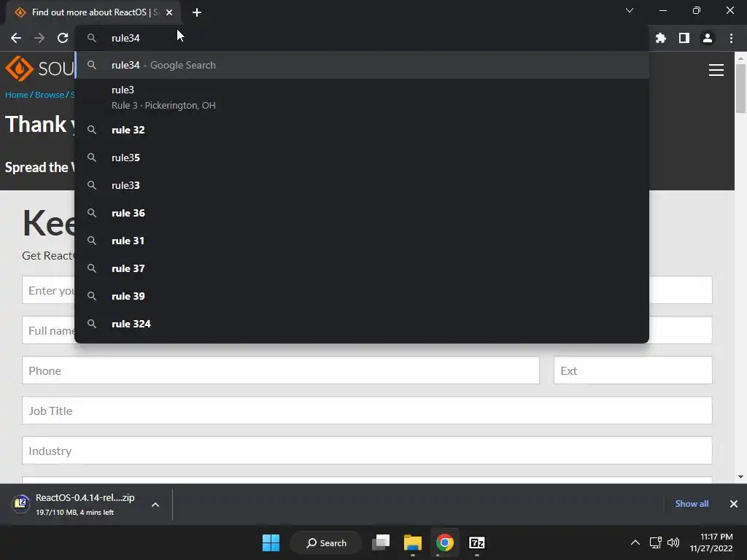Select the rule3 Pickerington suggestion

362,97
